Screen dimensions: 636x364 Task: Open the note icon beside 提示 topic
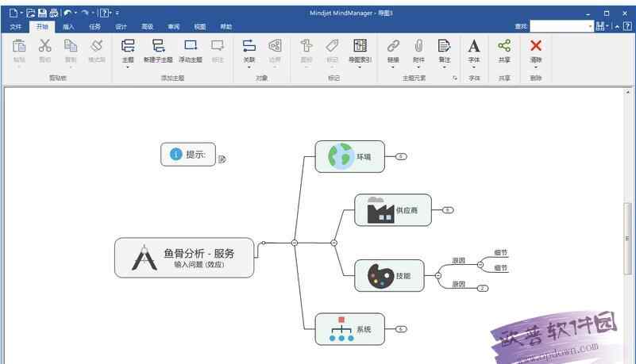tap(222, 159)
